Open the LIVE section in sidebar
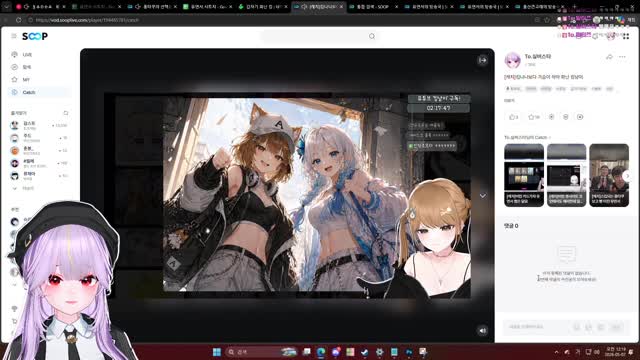This screenshot has width=640, height=360. (27, 55)
